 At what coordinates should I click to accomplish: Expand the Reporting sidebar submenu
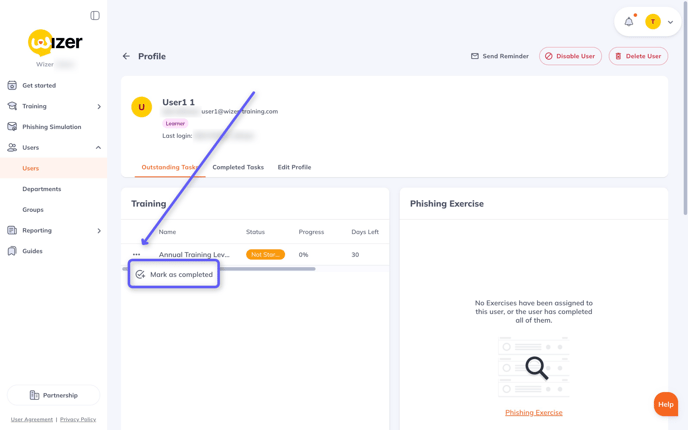[98, 231]
